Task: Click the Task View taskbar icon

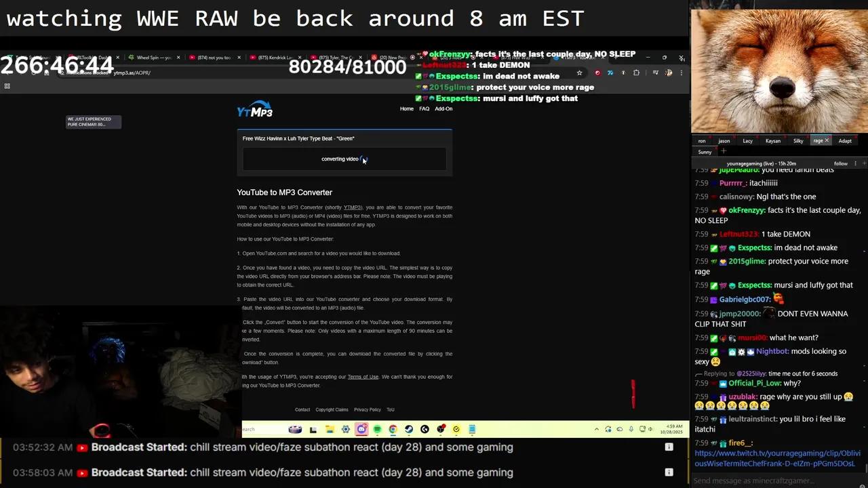Action: pyautogui.click(x=313, y=430)
